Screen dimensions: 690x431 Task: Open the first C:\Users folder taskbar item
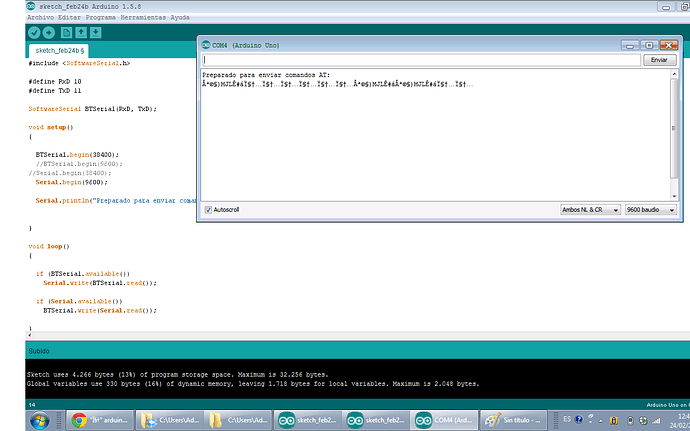point(169,420)
